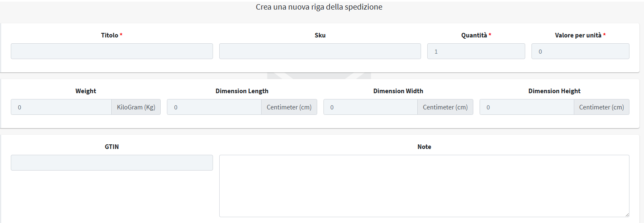Image resolution: width=644 pixels, height=223 pixels.
Task: Click Centimeter (cm) unit beside Dimension Width
Action: [x=445, y=107]
